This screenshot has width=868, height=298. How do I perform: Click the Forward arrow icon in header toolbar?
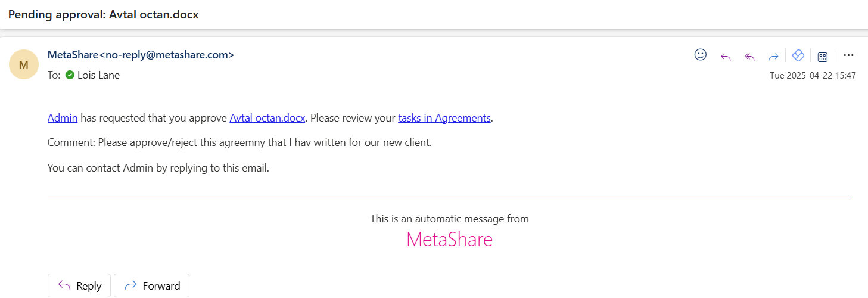[x=773, y=57]
